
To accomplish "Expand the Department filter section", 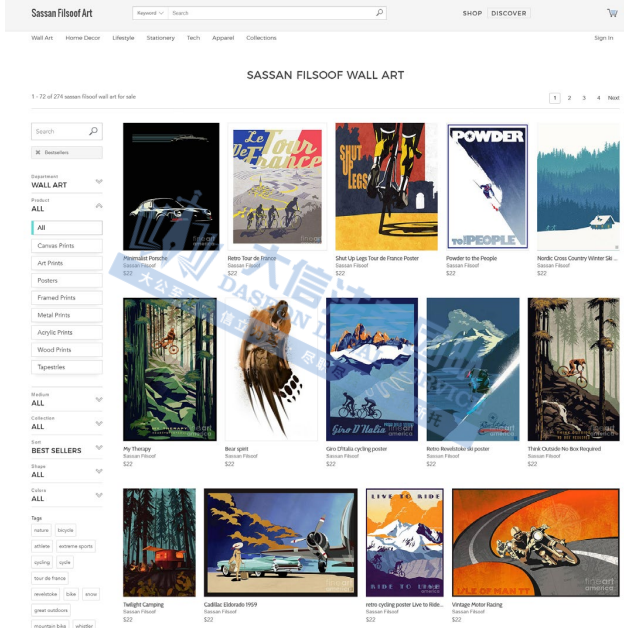I will pyautogui.click(x=98, y=181).
